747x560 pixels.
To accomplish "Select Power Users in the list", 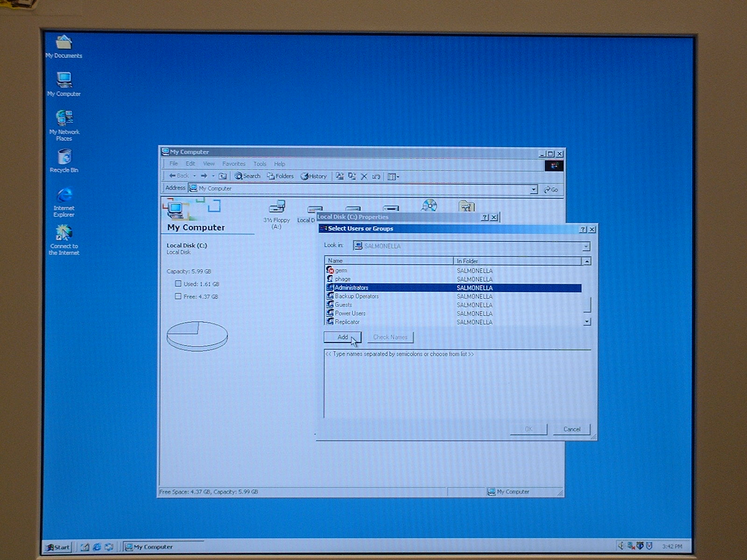I will pos(350,313).
